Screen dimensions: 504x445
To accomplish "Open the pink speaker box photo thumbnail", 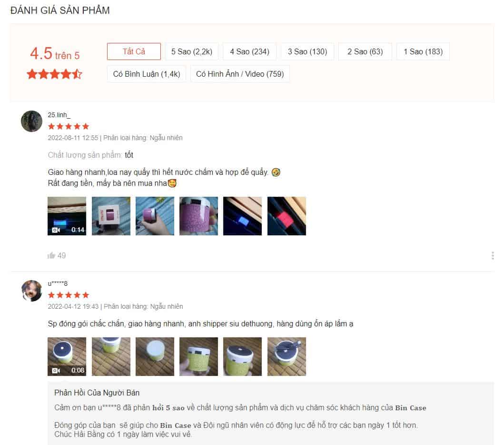I will (111, 216).
